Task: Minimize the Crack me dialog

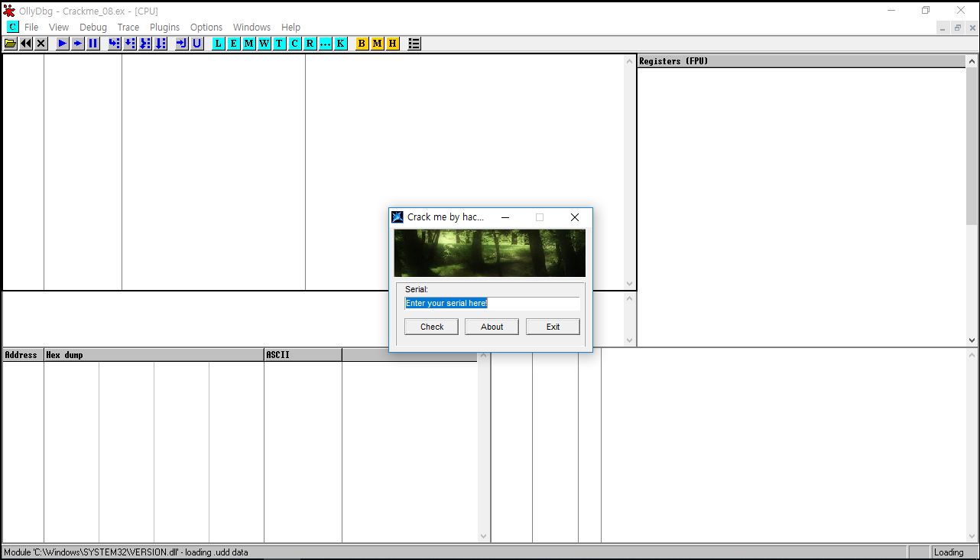Action: pyautogui.click(x=505, y=217)
